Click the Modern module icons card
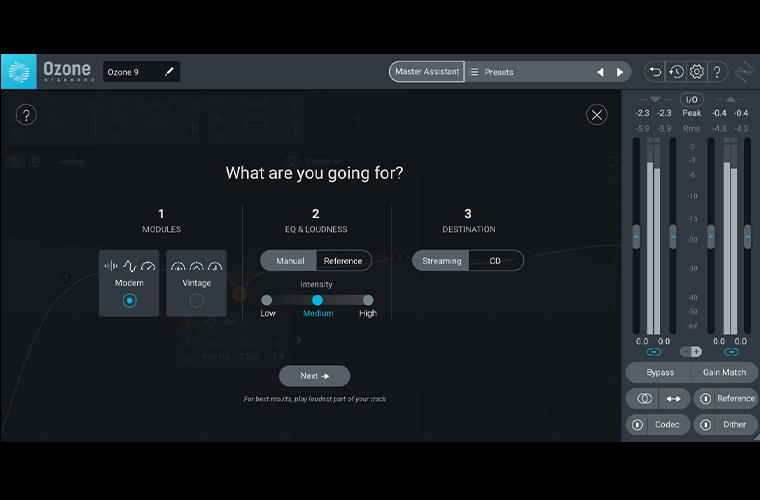The width and height of the screenshot is (760, 500). (x=129, y=283)
